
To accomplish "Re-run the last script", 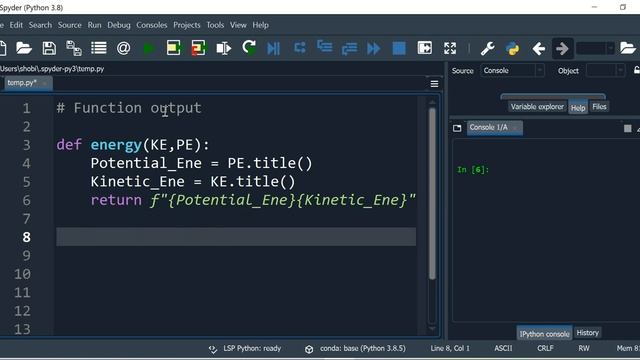I will [249, 48].
